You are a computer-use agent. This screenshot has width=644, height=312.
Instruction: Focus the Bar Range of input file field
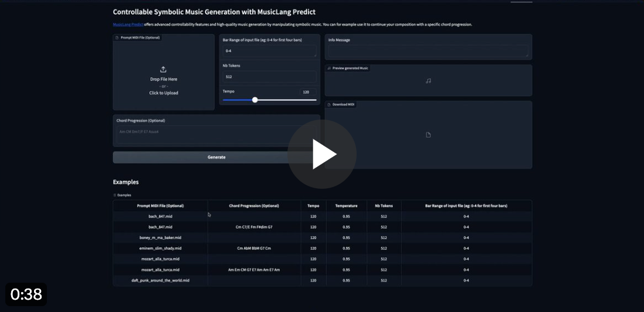[270, 51]
